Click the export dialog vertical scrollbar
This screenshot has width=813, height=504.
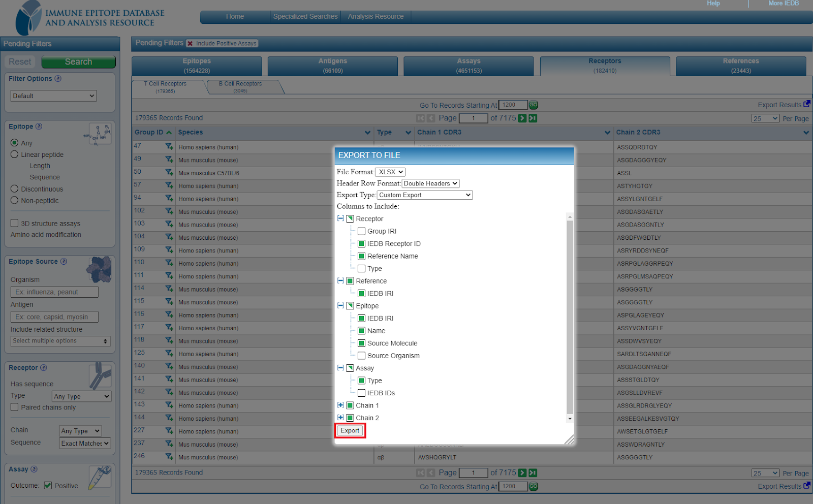click(x=570, y=318)
